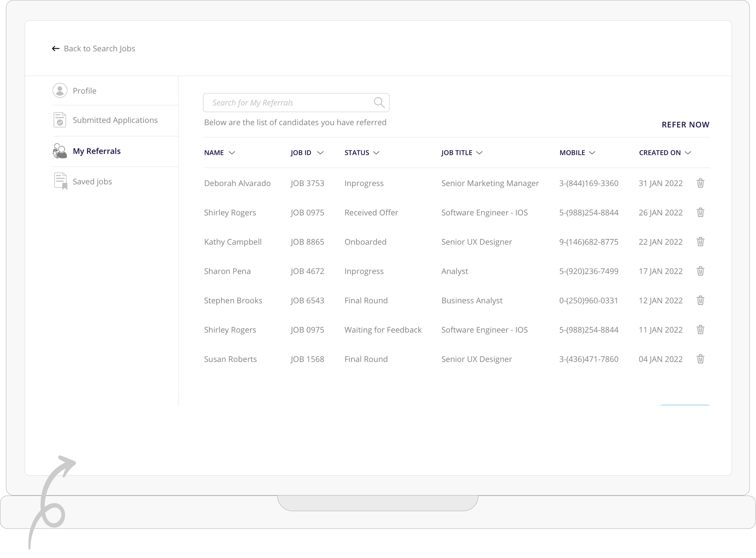
Task: Toggle the MOBILE column sort chevron
Action: pos(592,153)
